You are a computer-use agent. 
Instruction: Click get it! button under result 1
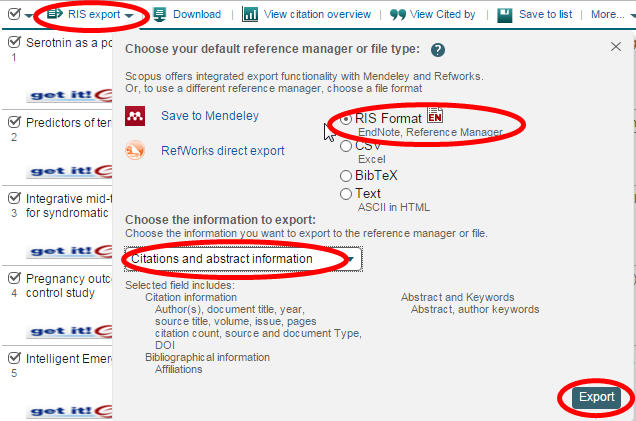point(71,95)
